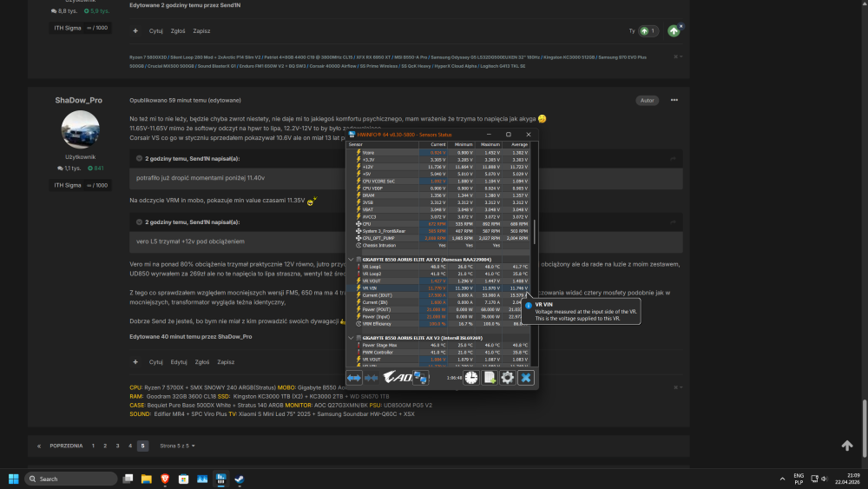Collapse GIGABYTE Renesas RAA229004 sensor group
868x489 pixels.
[x=351, y=259]
